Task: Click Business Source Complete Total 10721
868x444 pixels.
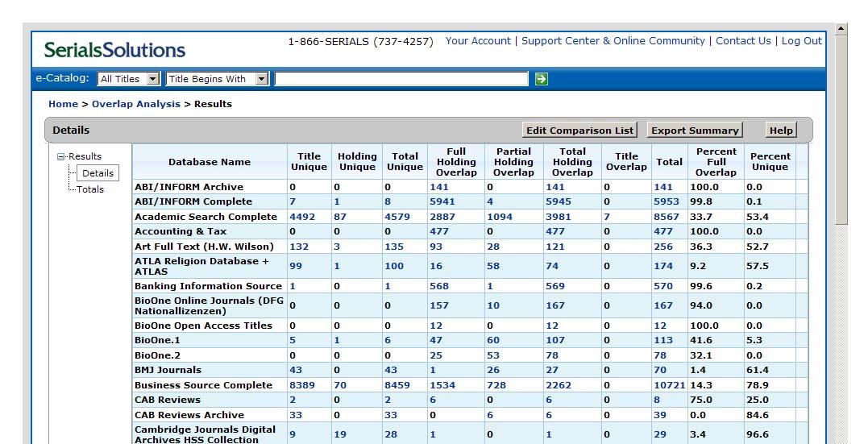Action: click(x=669, y=385)
